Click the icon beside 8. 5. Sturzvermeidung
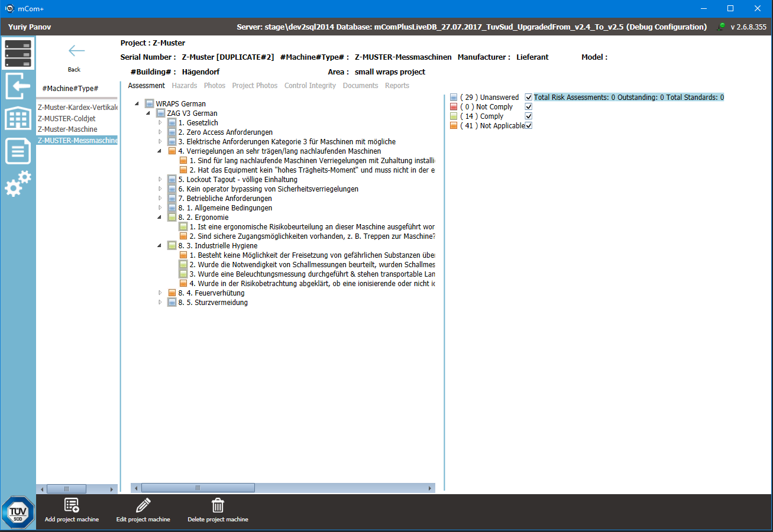The width and height of the screenshot is (773, 532). click(x=172, y=303)
